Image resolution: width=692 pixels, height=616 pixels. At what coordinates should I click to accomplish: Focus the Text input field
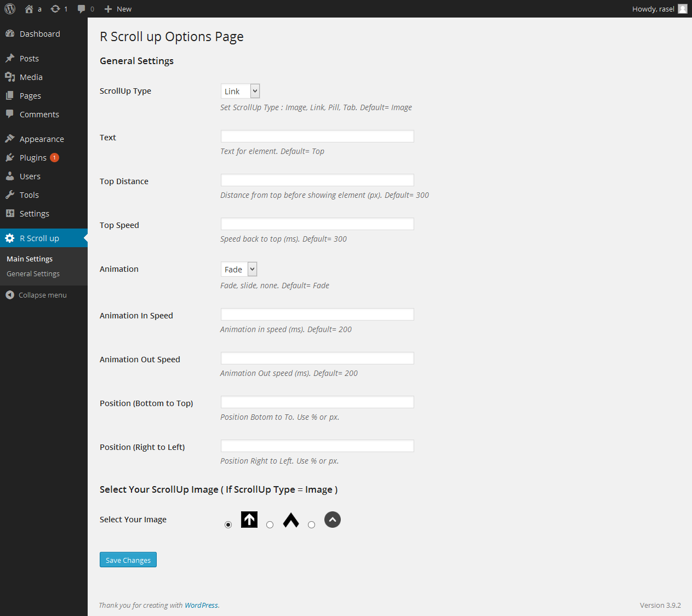tap(317, 136)
